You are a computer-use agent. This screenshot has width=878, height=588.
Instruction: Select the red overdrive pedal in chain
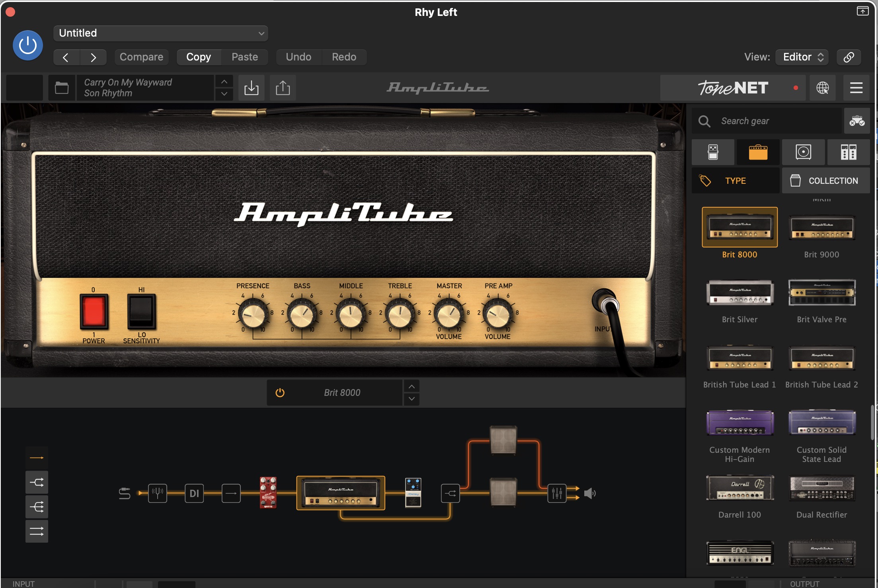pyautogui.click(x=268, y=493)
